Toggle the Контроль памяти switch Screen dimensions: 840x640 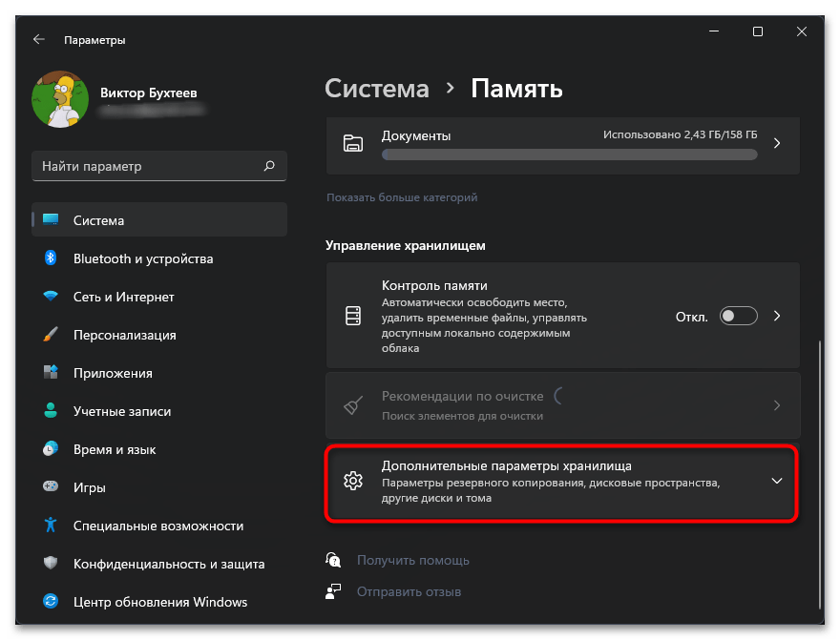pos(738,316)
